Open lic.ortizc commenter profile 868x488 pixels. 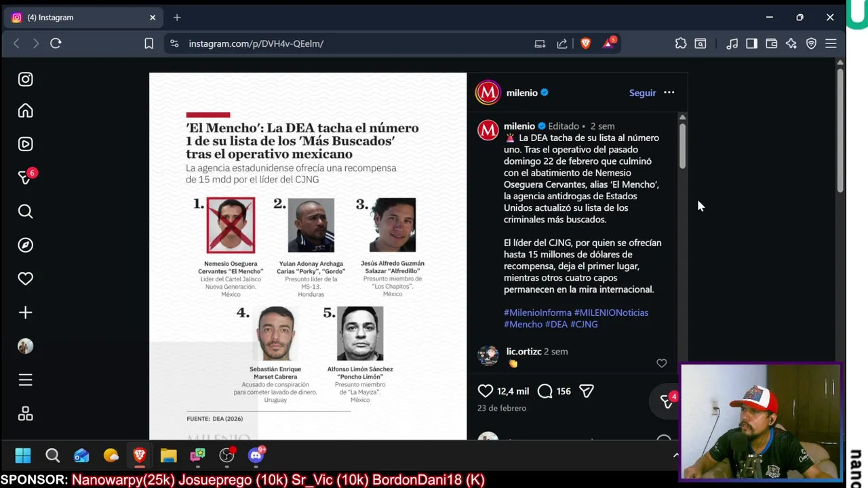(524, 351)
